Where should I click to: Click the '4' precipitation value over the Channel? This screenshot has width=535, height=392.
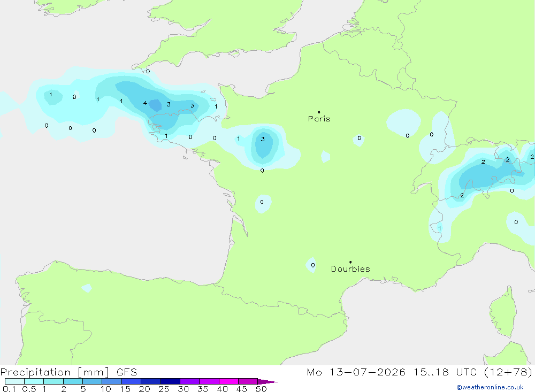tap(145, 103)
